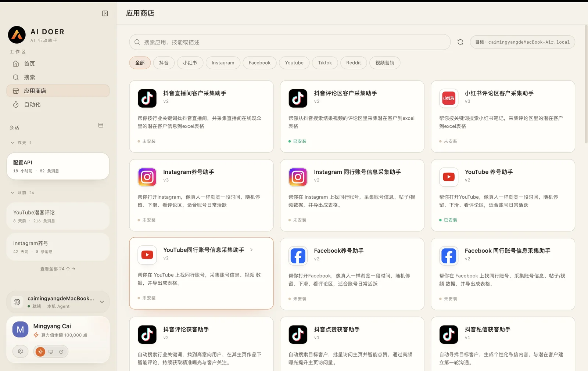Image resolution: width=588 pixels, height=371 pixels.
Task: Click the 搜索应用 search field
Action: 290,42
